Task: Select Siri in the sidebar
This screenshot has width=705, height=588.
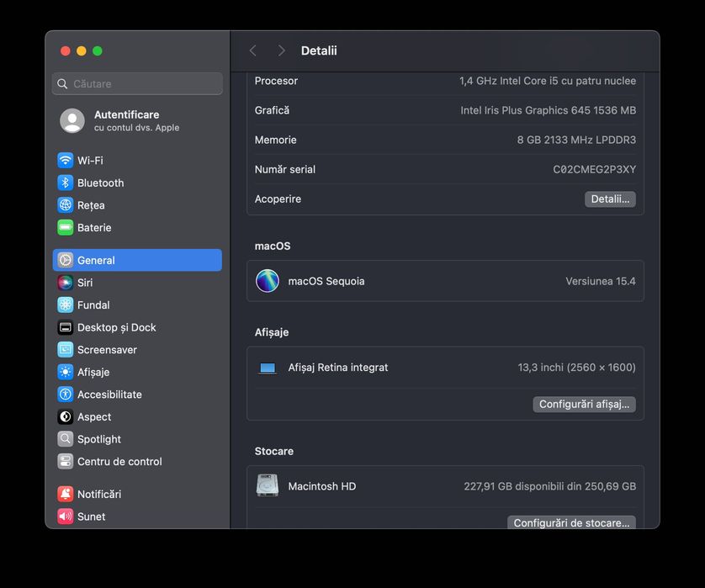Action: click(x=137, y=283)
